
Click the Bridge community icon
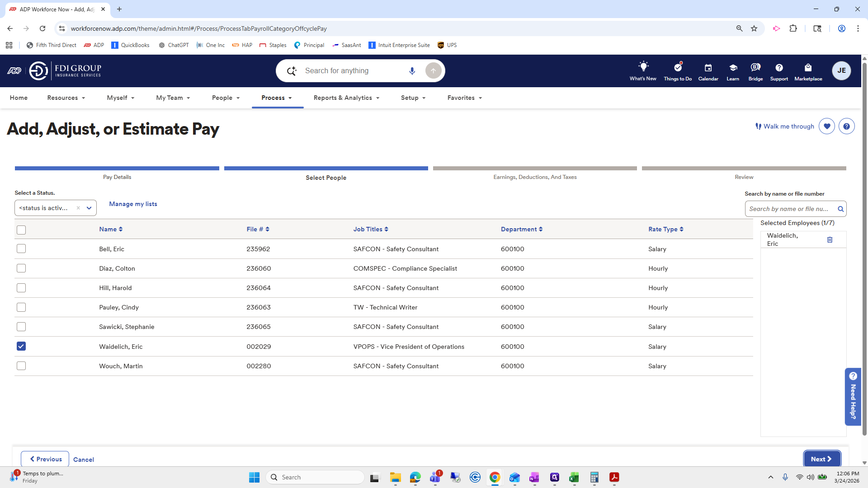(755, 68)
